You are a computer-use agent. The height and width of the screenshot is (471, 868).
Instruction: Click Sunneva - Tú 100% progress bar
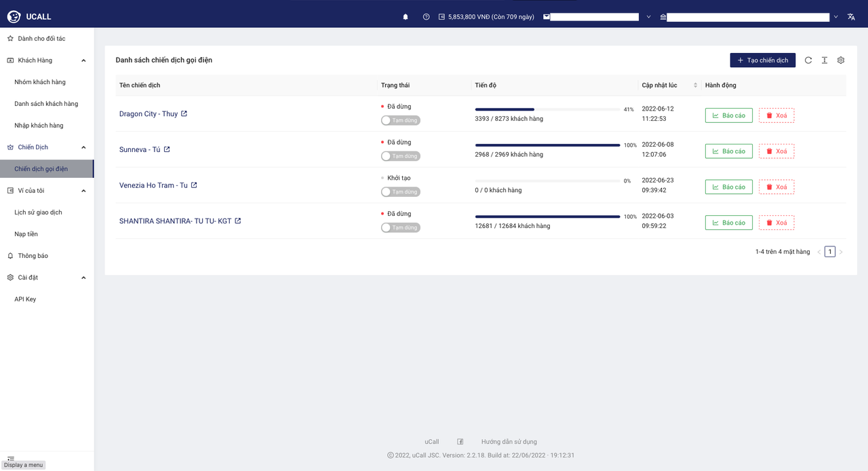(547, 145)
